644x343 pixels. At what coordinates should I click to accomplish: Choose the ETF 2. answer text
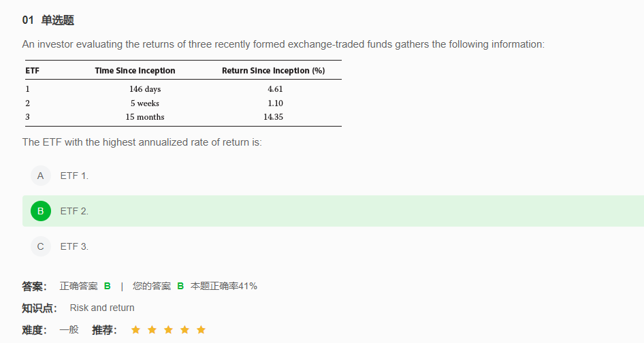[74, 211]
